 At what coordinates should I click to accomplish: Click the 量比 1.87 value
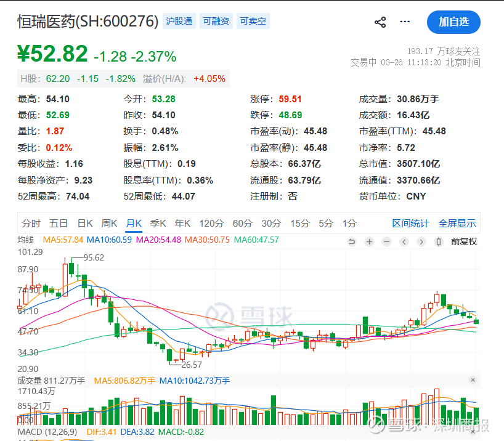(55, 131)
